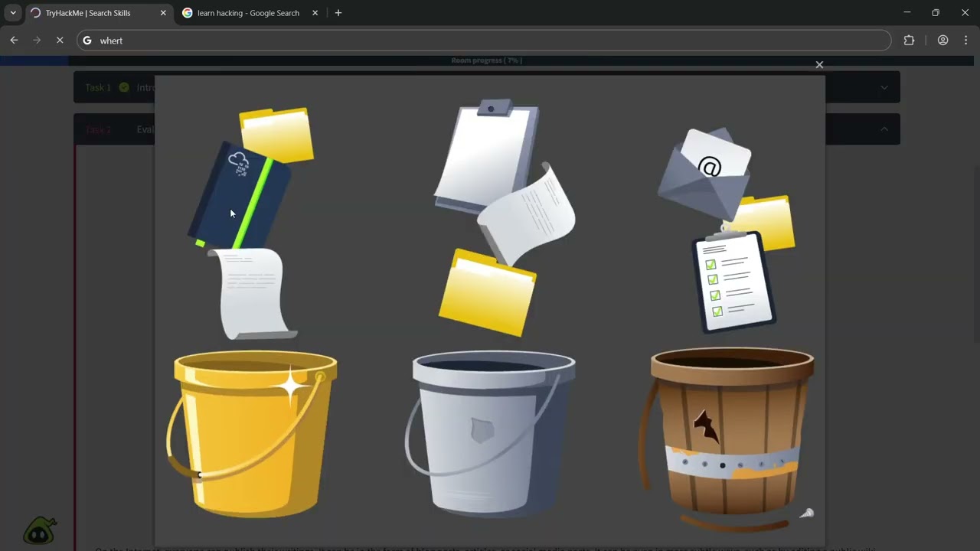The width and height of the screenshot is (980, 551).
Task: Open the TryHackMe mascot icon at page corner
Action: 40,530
